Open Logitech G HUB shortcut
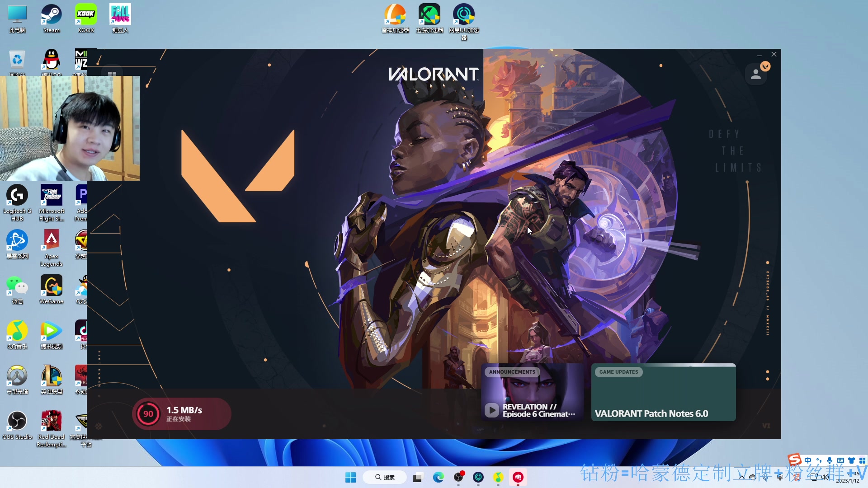The image size is (868, 488). click(17, 203)
